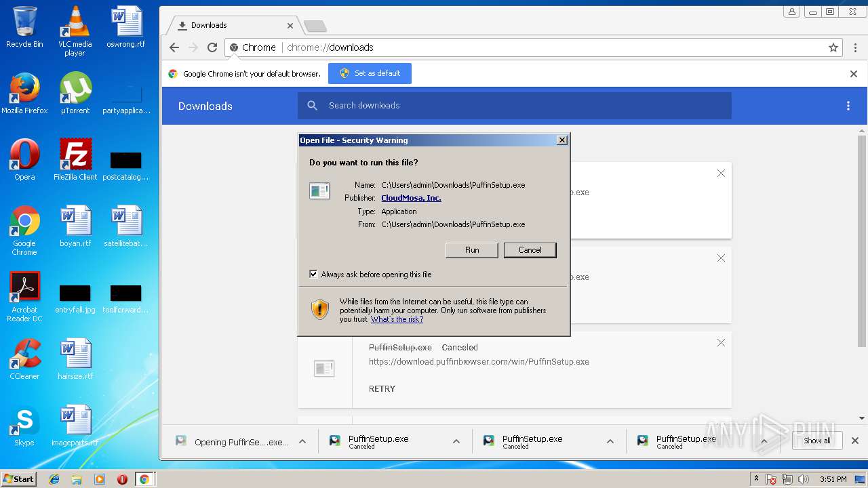This screenshot has width=868, height=488.
Task: Select the postcatalog... desktop file
Action: pos(126,166)
